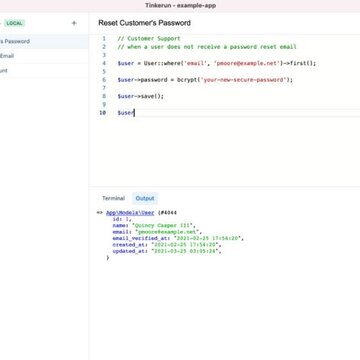Click the updated_at value in output
Image resolution: width=360 pixels, height=360 pixels.
185,251
